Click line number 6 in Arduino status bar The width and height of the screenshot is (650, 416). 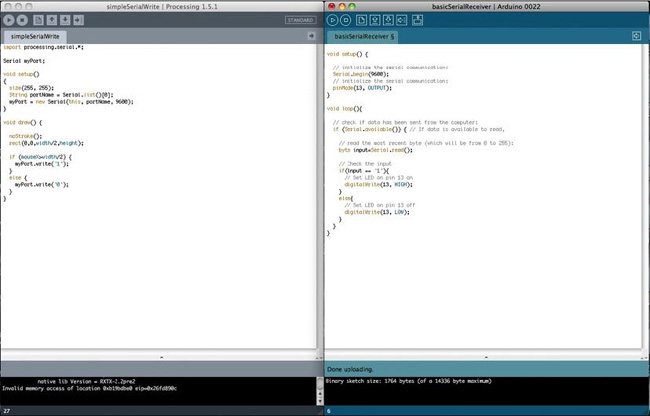[329, 411]
